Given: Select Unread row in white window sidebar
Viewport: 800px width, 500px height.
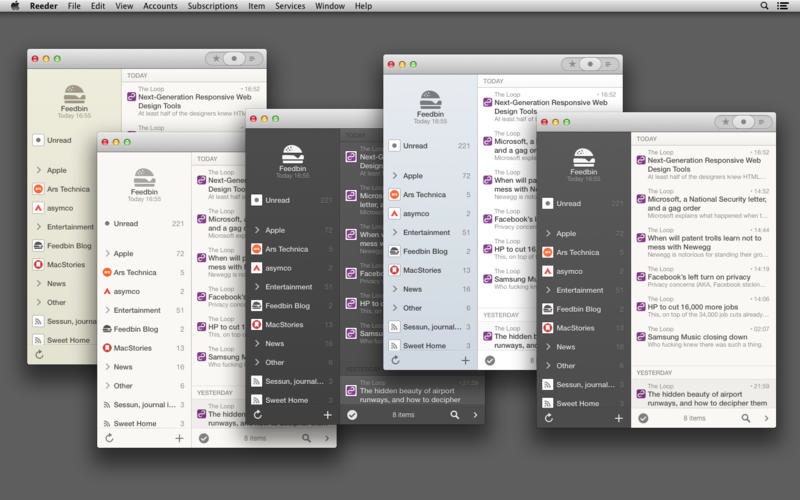Looking at the screenshot, I should [144, 223].
